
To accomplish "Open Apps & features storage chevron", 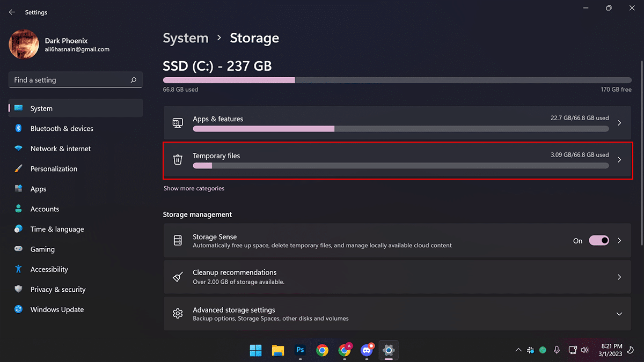I will [x=619, y=123].
